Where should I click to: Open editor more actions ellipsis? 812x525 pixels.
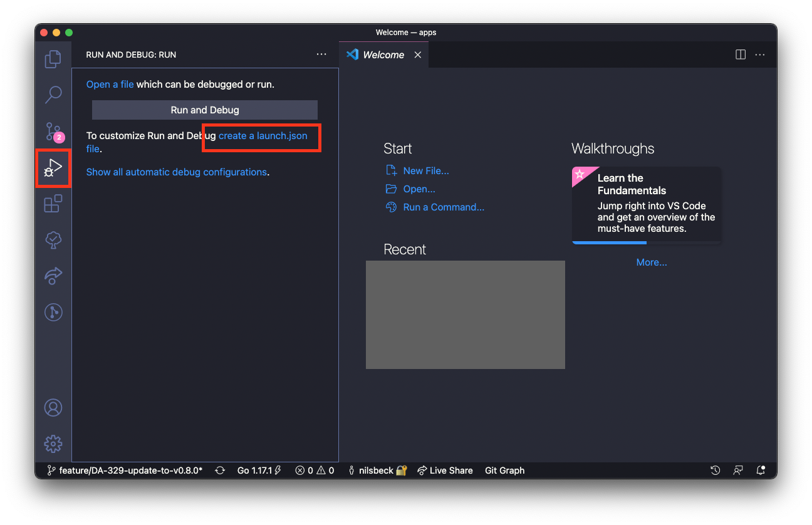tap(760, 55)
